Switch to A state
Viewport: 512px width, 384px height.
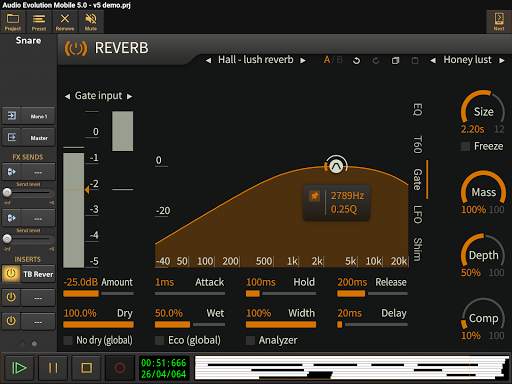point(327,60)
